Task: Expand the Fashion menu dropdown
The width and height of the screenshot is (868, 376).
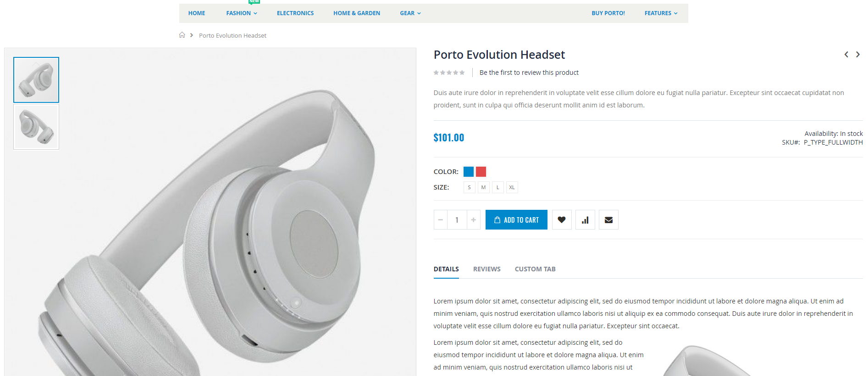Action: tap(242, 13)
